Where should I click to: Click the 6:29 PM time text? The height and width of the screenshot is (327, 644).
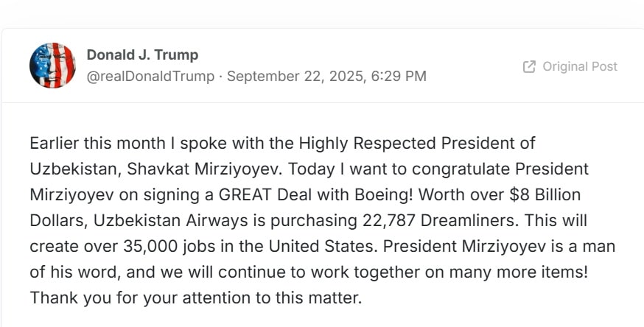click(398, 77)
